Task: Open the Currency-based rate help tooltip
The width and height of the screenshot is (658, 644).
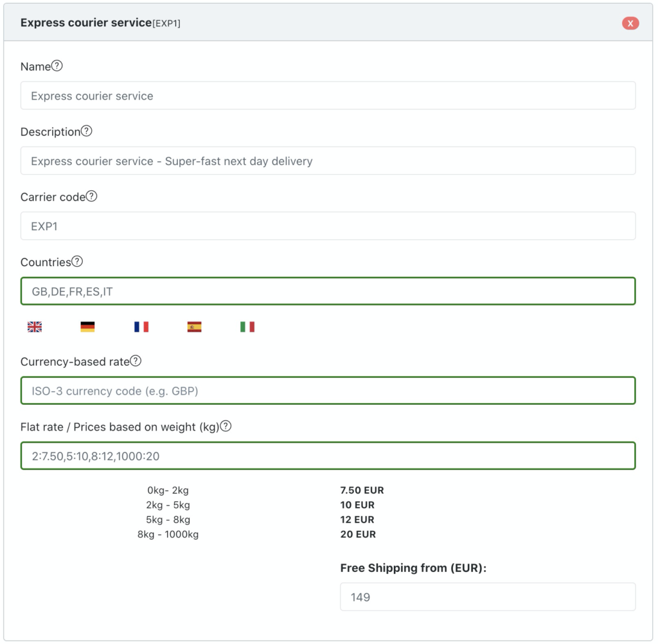Action: pyautogui.click(x=136, y=361)
